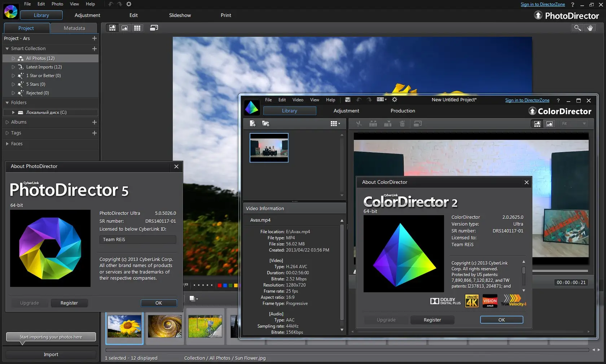Click the trash delete icon in ColorDirector
The image size is (606, 364).
click(402, 124)
